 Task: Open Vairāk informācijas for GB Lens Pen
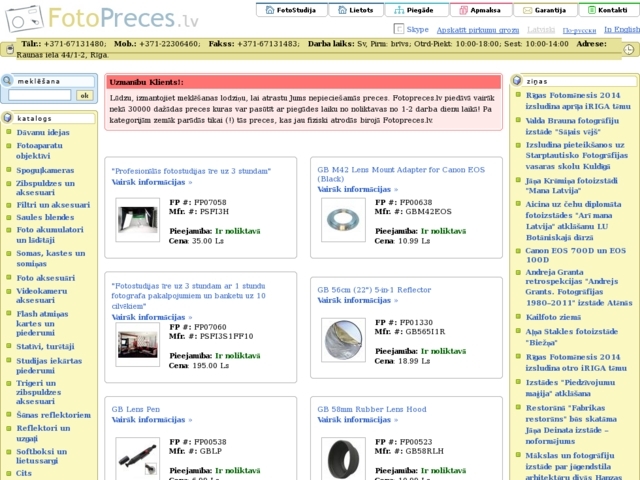152,421
